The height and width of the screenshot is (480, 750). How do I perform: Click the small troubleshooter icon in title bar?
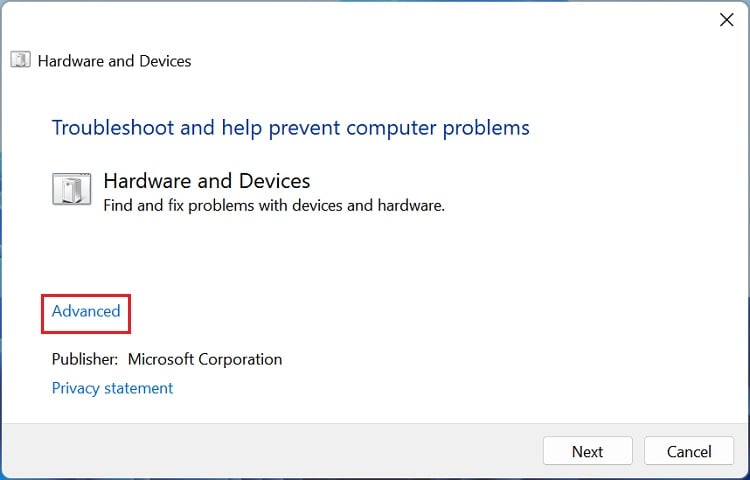point(21,60)
